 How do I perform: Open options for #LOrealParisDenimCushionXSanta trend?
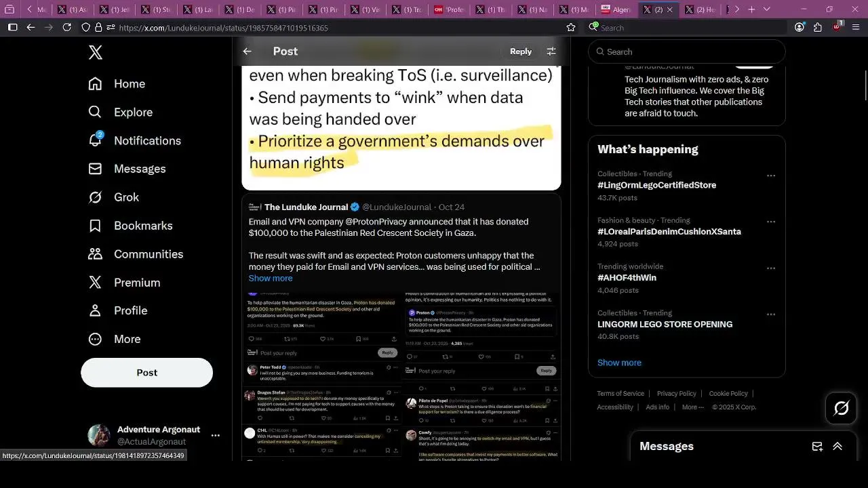point(771,222)
